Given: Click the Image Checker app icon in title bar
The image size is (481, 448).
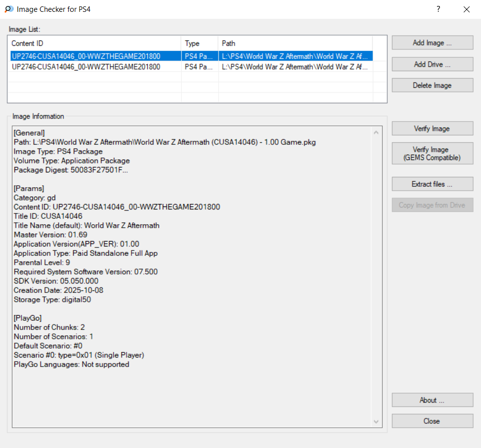Looking at the screenshot, I should pos(8,9).
